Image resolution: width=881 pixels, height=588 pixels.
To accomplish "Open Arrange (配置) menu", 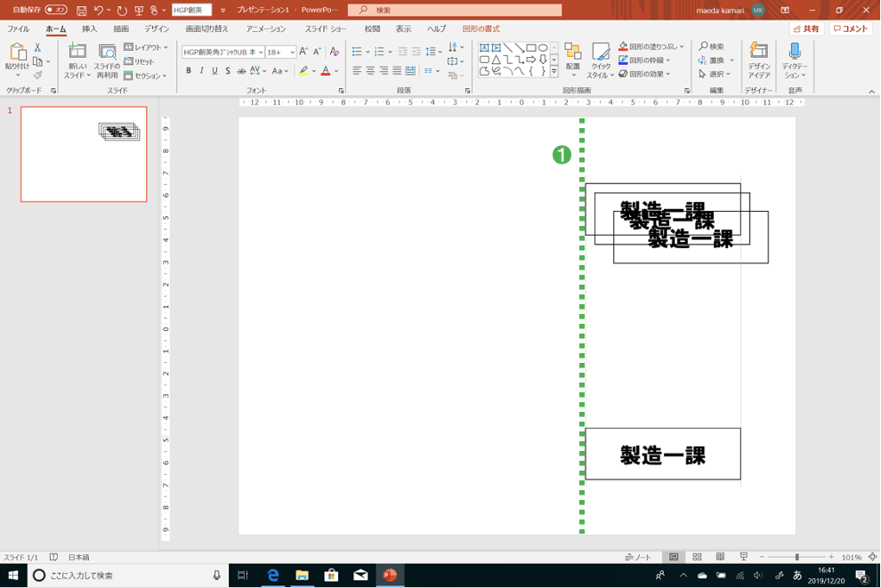I will click(x=572, y=60).
